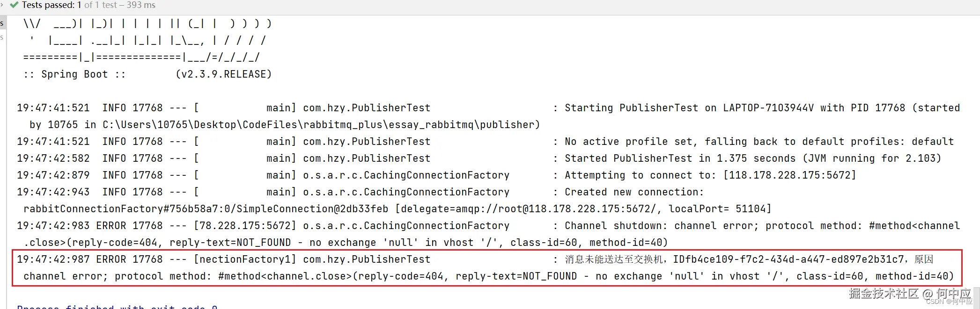Click the 'Created new connection:' message
This screenshot has width=980, height=309.
coord(634,192)
